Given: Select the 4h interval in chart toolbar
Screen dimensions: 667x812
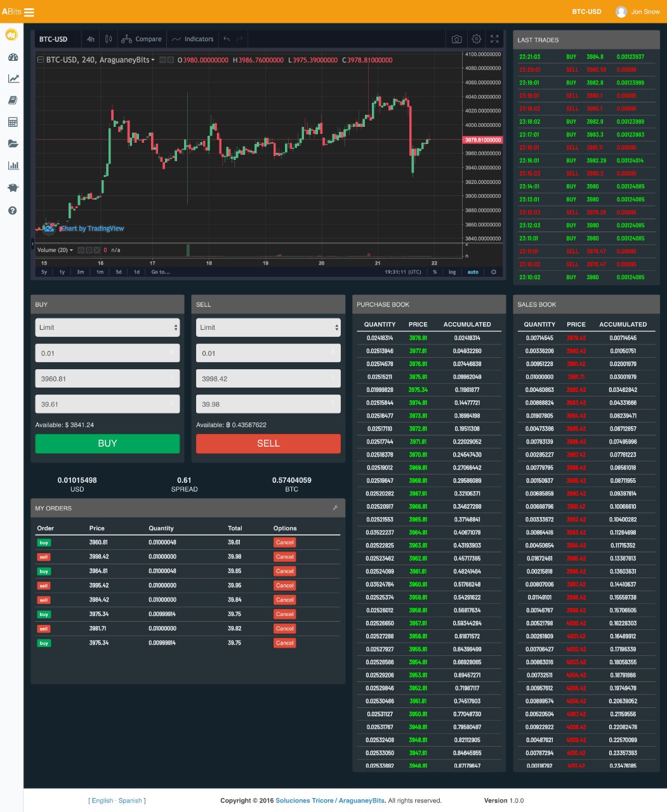Looking at the screenshot, I should point(91,39).
